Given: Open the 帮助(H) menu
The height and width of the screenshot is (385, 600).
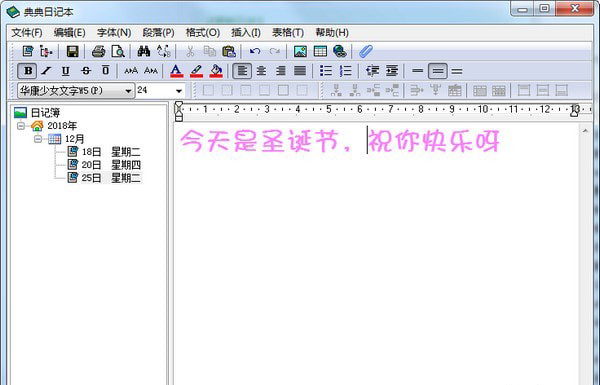Looking at the screenshot, I should [332, 33].
